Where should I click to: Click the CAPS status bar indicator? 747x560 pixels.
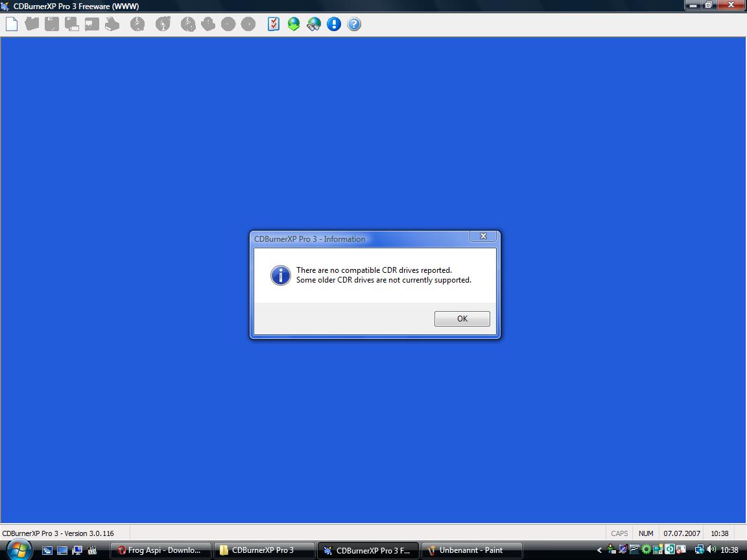tap(619, 533)
